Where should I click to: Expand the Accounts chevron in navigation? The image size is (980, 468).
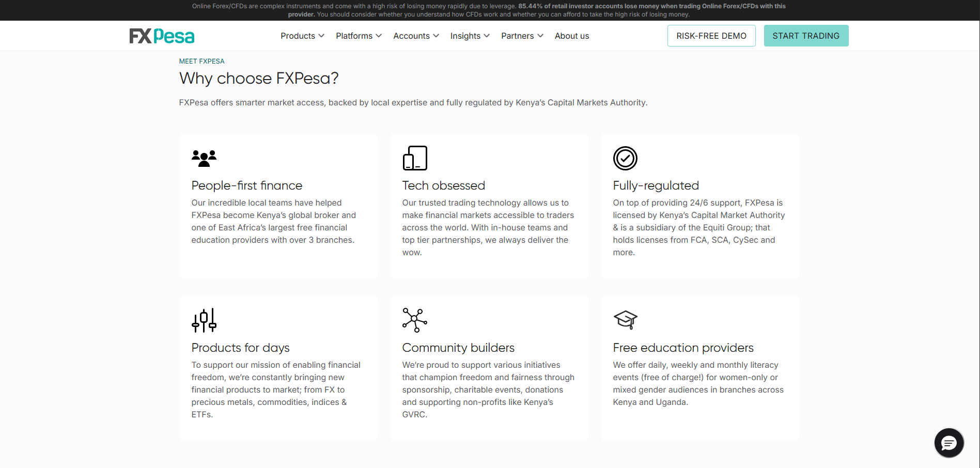(436, 36)
